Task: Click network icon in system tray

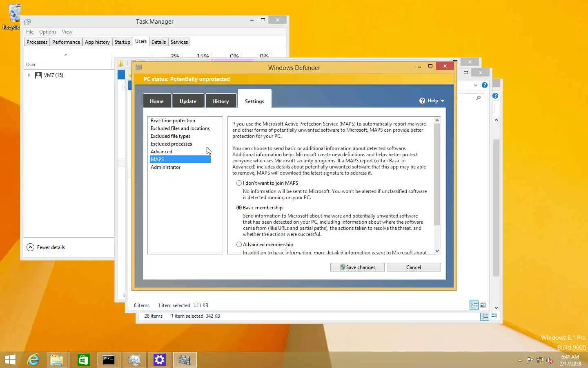Action: point(540,360)
